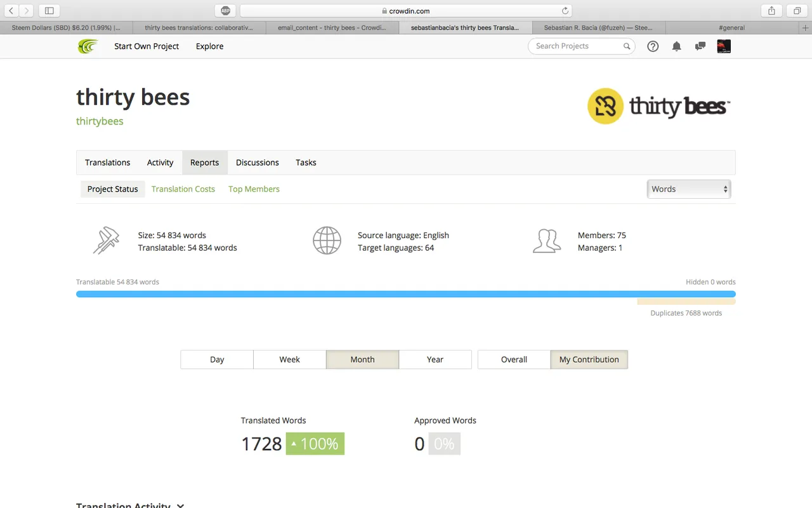
Task: Click 'Duplicates 7688 words' label
Action: (x=686, y=313)
